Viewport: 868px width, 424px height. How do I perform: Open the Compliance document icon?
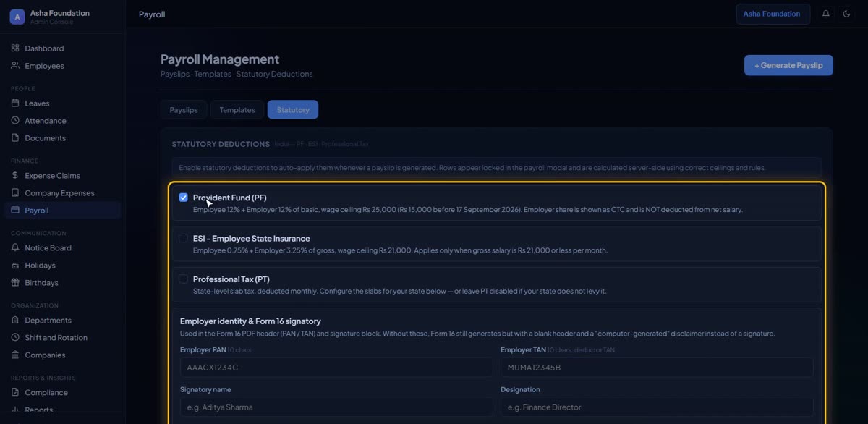[x=15, y=393]
